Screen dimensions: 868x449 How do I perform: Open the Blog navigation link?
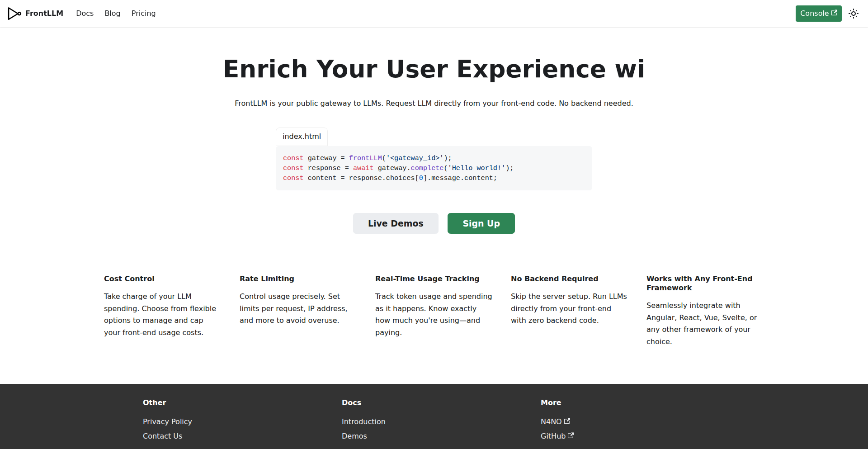click(113, 14)
